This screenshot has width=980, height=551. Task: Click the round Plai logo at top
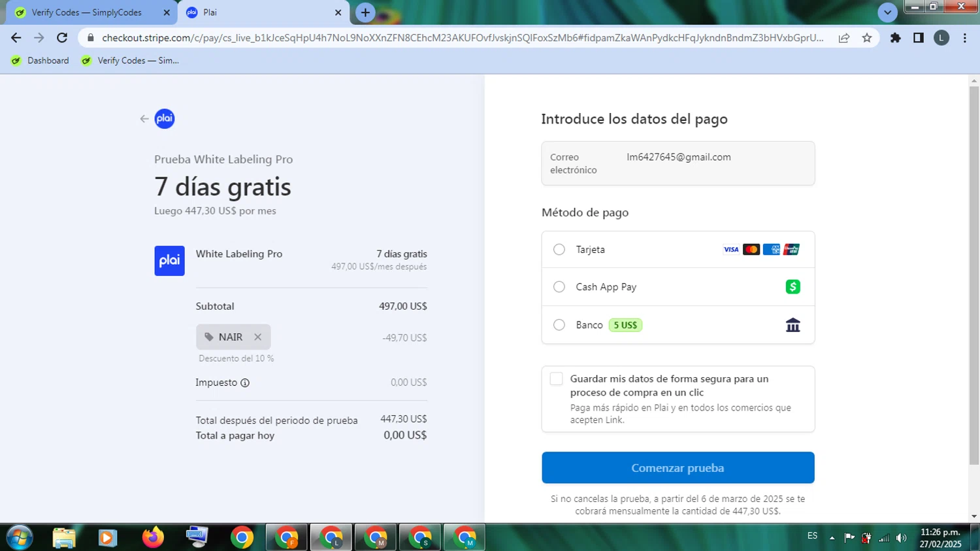click(165, 118)
